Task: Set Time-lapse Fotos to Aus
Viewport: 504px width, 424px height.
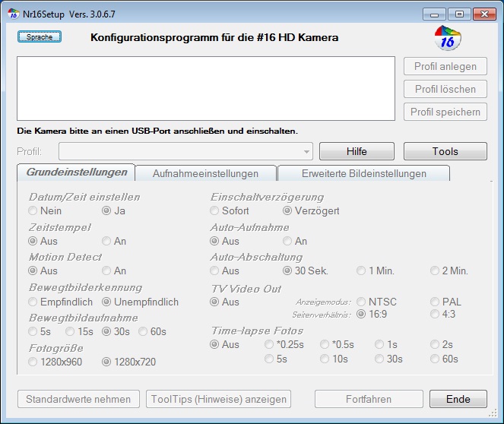Action: 225,344
